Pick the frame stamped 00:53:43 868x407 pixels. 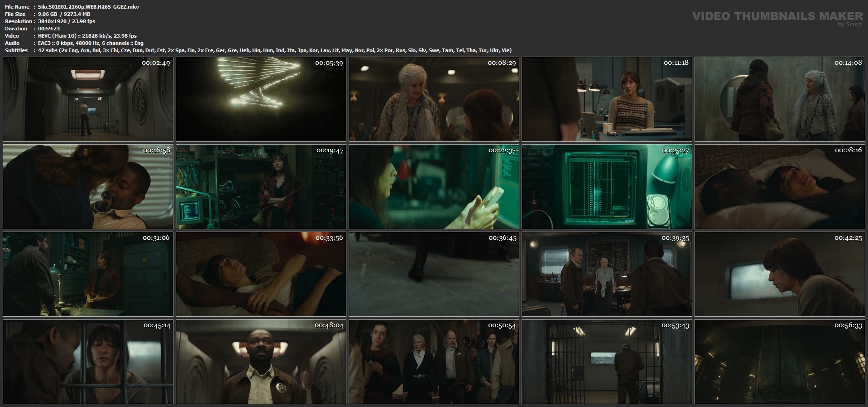coord(607,362)
